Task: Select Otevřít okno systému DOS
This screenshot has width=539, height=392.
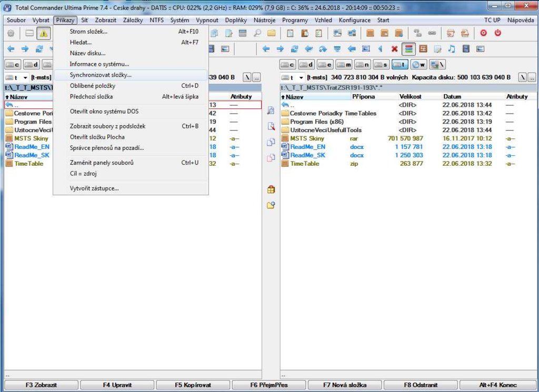Action: tap(131, 112)
